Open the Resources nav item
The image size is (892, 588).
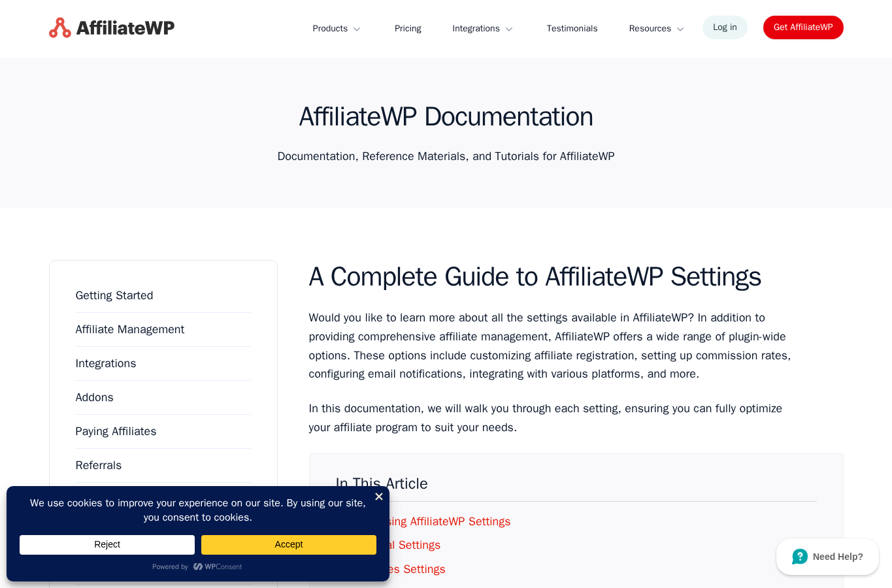click(650, 29)
